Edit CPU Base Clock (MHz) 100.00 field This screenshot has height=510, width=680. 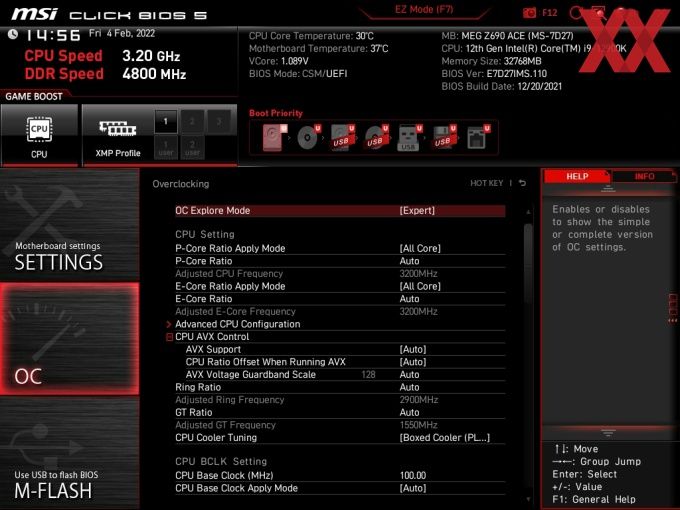413,476
